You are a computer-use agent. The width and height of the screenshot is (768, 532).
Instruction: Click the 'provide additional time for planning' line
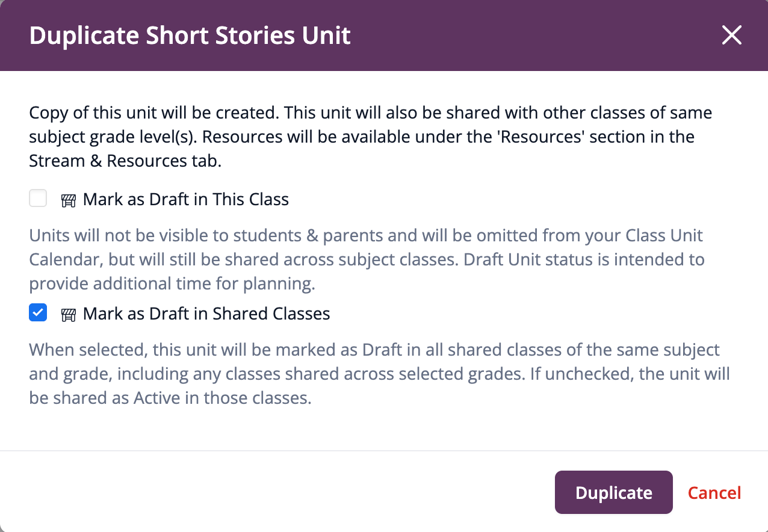pyautogui.click(x=172, y=283)
